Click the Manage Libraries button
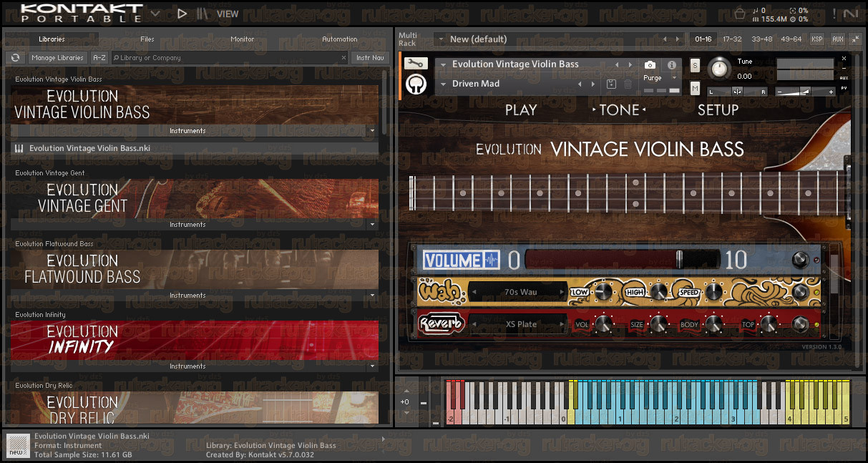Screen dimensions: 868x463 tap(58, 58)
